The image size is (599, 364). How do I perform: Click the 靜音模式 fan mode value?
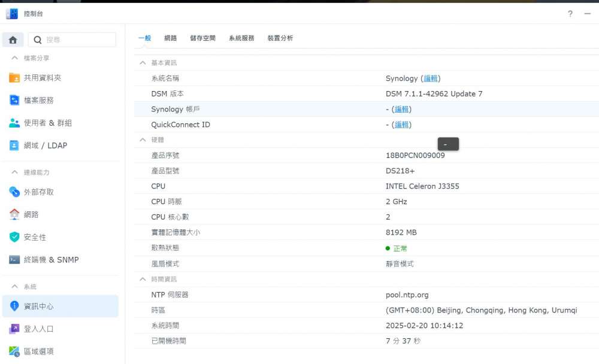[400, 264]
